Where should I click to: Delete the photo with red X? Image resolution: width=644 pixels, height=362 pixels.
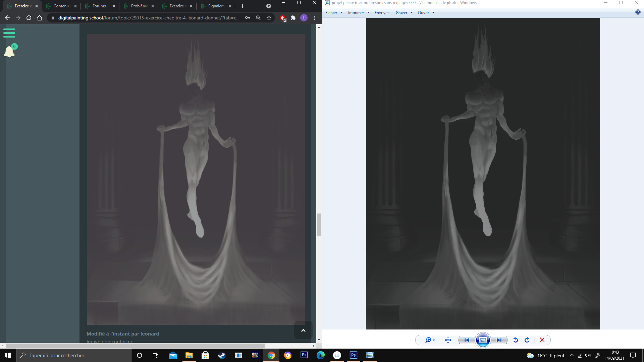coord(542,340)
